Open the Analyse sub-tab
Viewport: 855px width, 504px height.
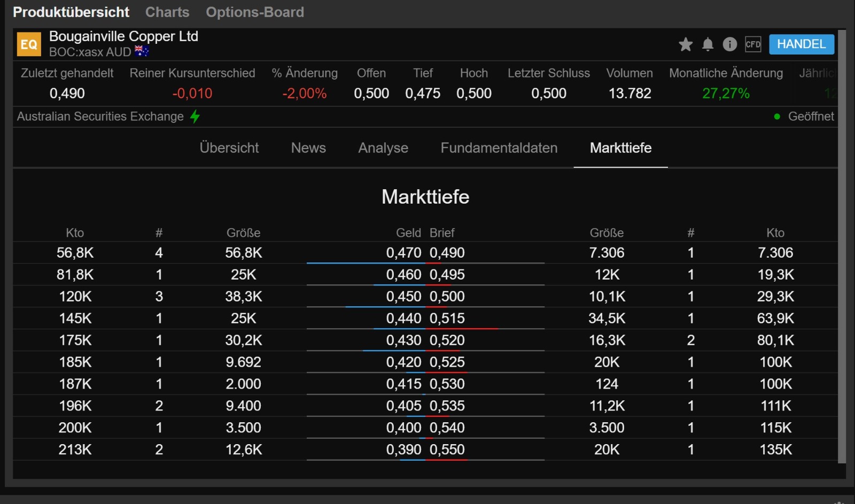click(383, 148)
